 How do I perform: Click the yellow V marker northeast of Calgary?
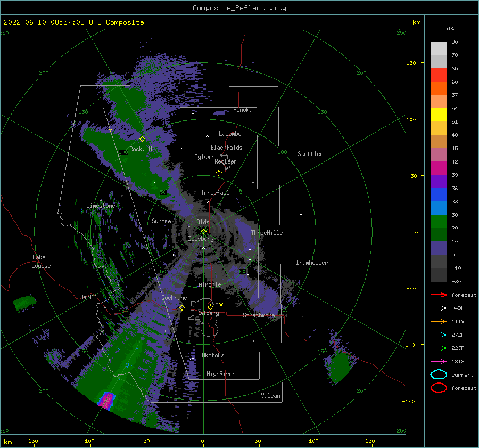[221, 305]
